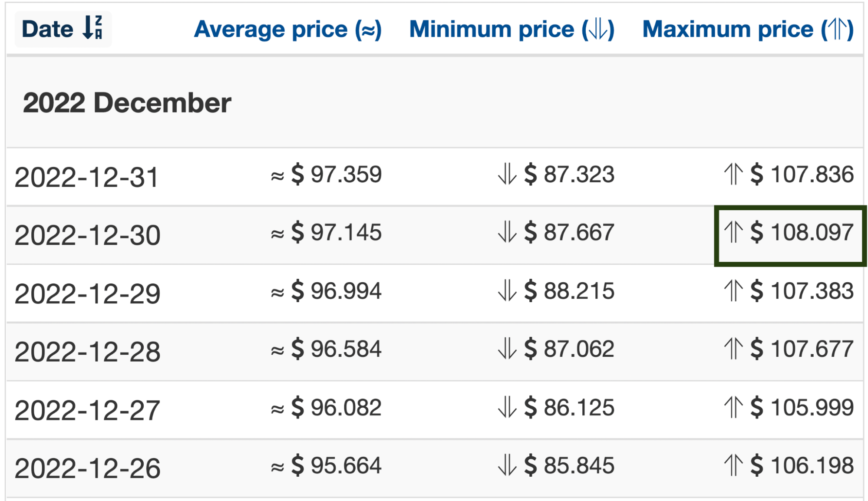
Task: Select minimum price $ 85.845
Action: (569, 465)
